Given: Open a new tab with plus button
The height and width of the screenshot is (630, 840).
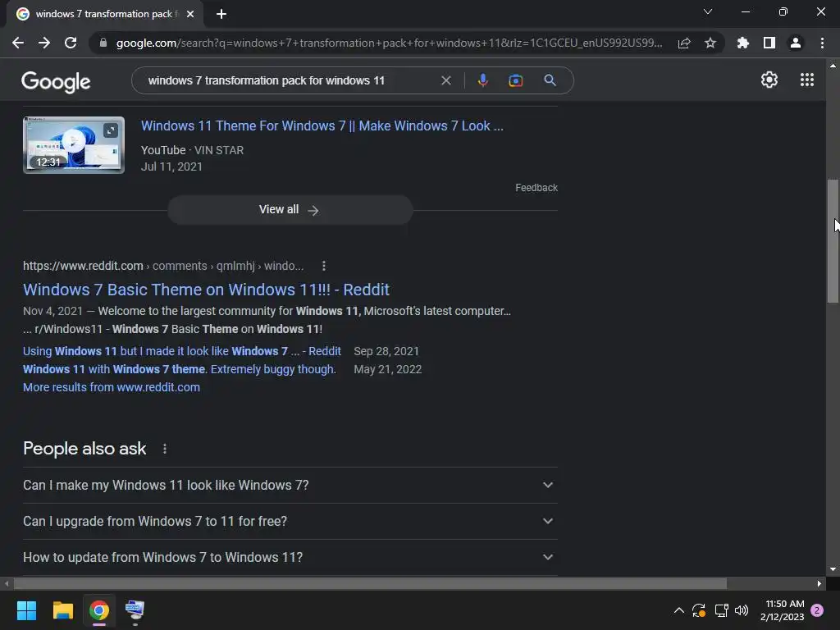Looking at the screenshot, I should click(221, 14).
